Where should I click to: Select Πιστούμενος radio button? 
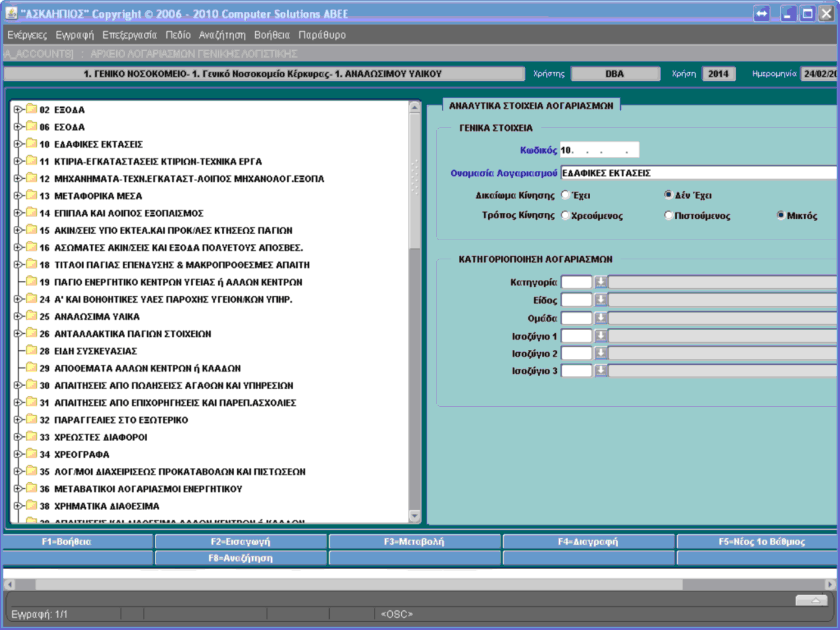pyautogui.click(x=668, y=216)
